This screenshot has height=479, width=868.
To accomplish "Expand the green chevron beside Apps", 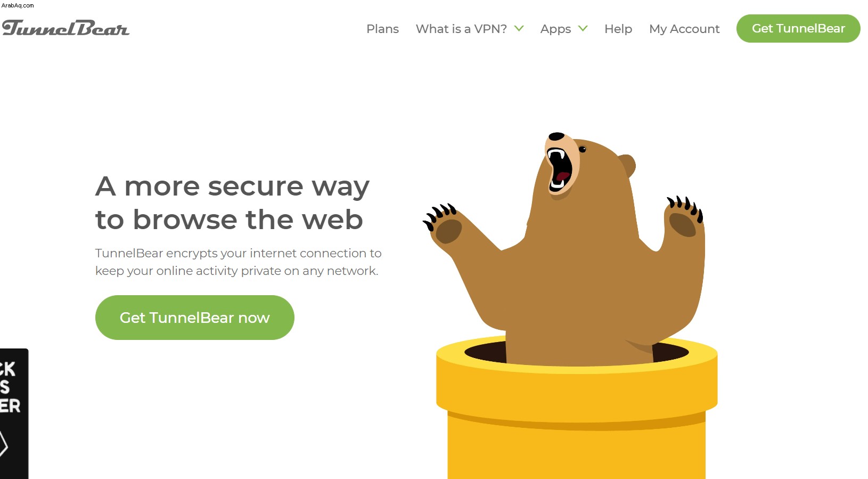I will pos(583,28).
